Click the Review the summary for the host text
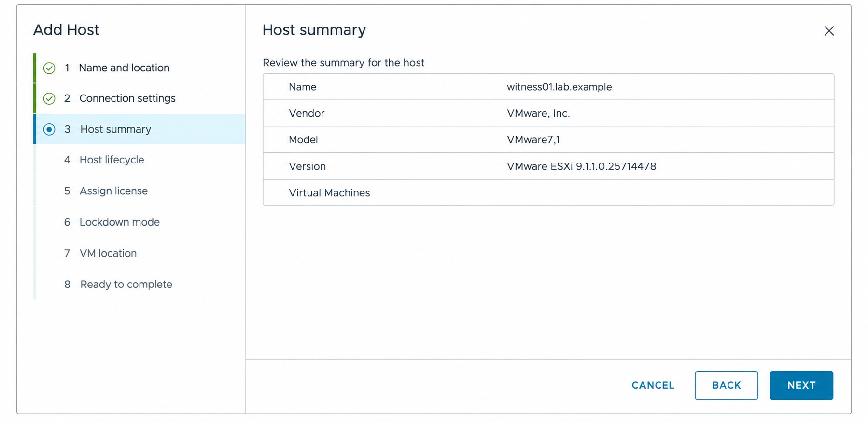868x422 pixels. coord(343,63)
